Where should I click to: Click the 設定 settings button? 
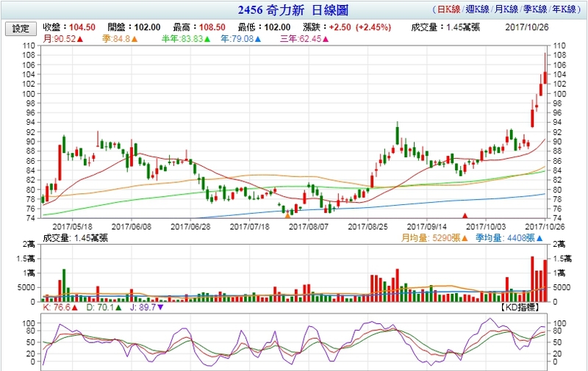(x=21, y=28)
